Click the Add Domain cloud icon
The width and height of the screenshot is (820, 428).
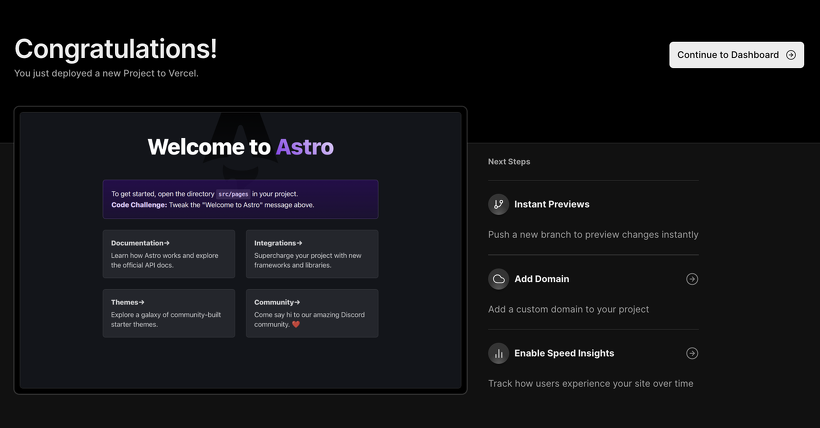coord(498,279)
